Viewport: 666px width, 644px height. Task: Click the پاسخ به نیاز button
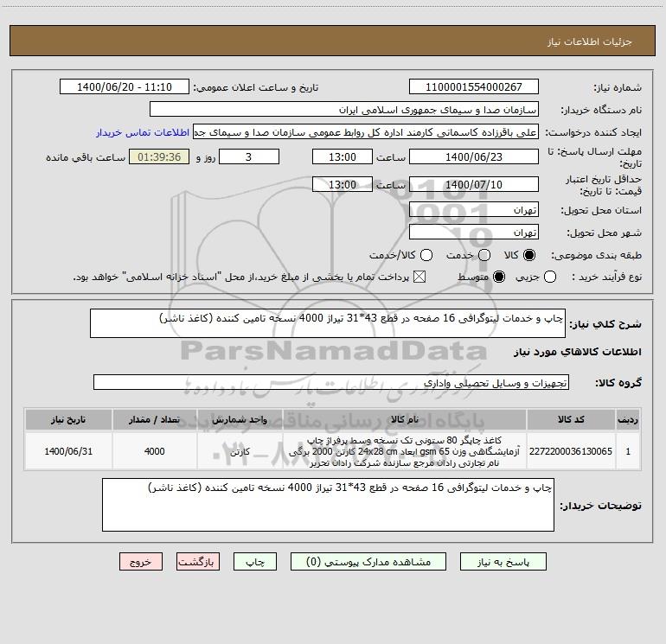[x=503, y=562]
